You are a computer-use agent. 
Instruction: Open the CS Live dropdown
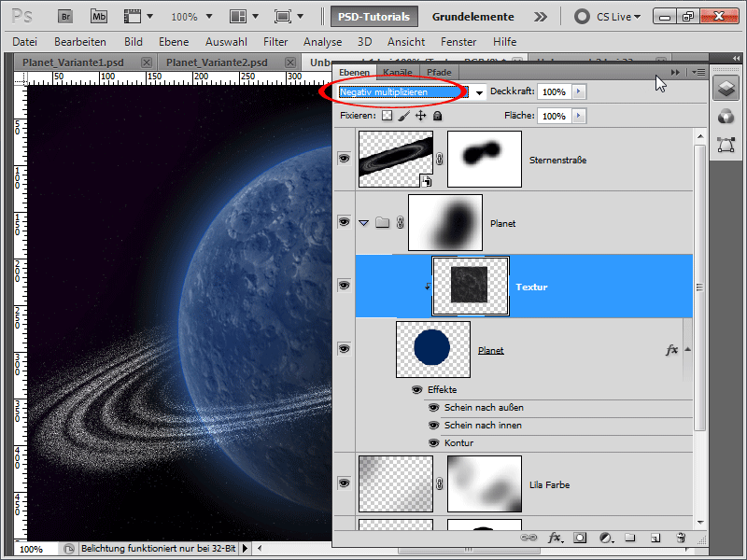[x=637, y=17]
